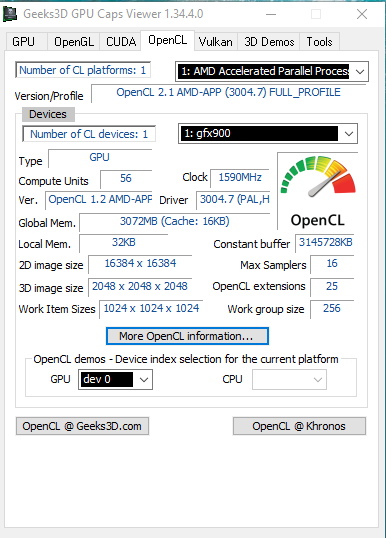Click the Ver. OpenCL 1.2 field
Screen dimensions: 386x538
click(99, 200)
